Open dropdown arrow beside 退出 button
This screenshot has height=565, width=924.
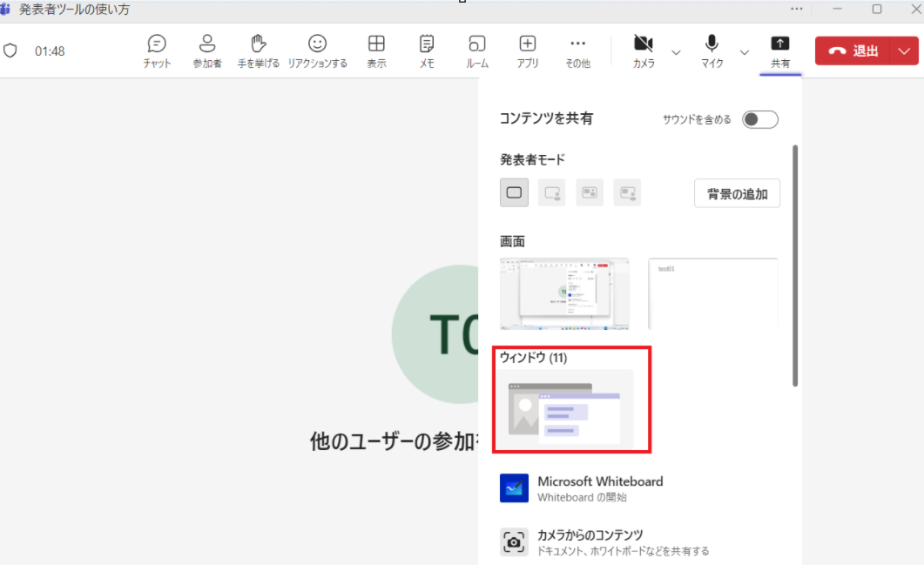pyautogui.click(x=903, y=50)
